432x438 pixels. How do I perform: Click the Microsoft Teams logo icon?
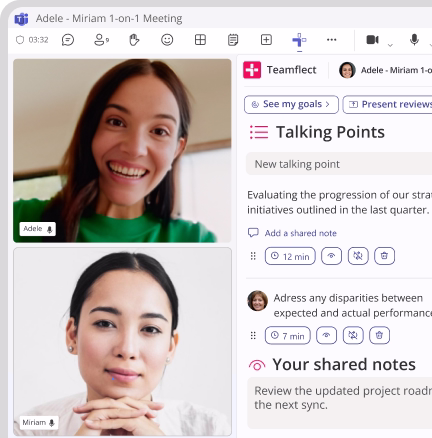pos(21,19)
